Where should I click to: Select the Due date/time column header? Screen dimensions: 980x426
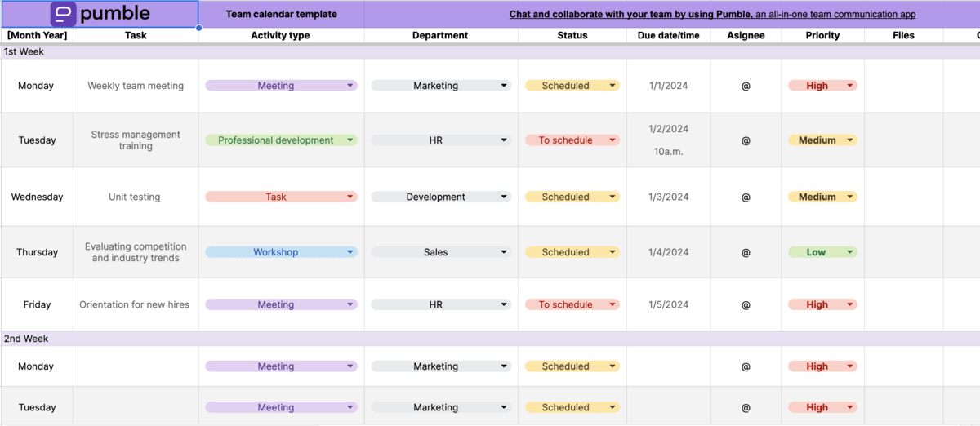point(669,36)
